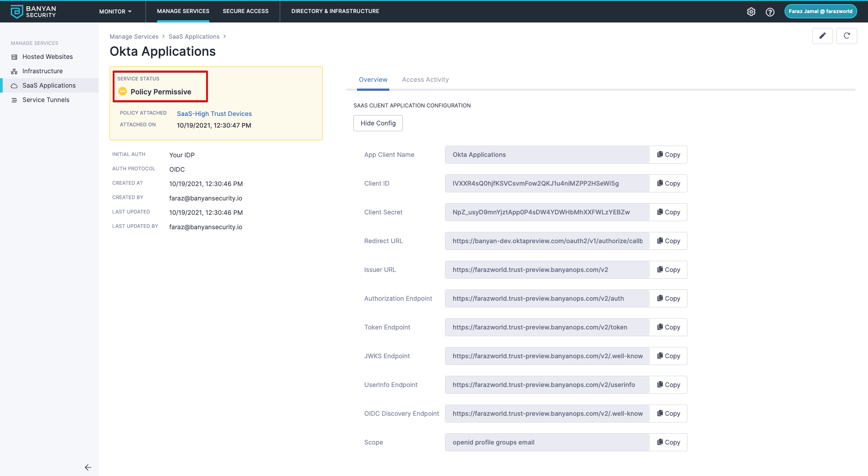The height and width of the screenshot is (476, 868).
Task: Open the Faraz Jamal user menu
Action: 820,12
